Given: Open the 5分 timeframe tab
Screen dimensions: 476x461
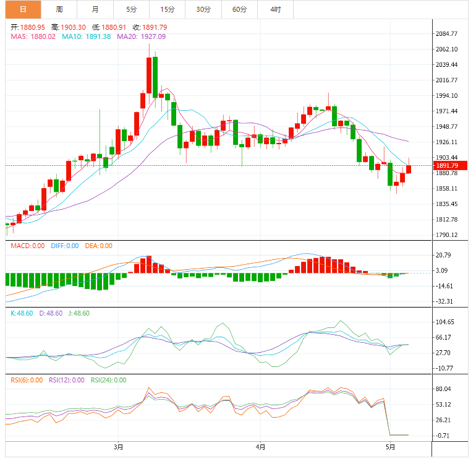Looking at the screenshot, I should tap(132, 9).
